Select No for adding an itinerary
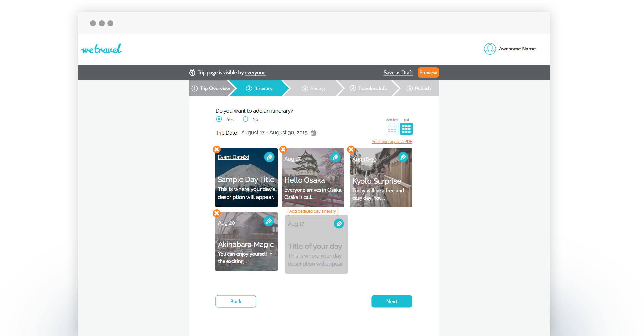The width and height of the screenshot is (644, 336). pos(245,119)
